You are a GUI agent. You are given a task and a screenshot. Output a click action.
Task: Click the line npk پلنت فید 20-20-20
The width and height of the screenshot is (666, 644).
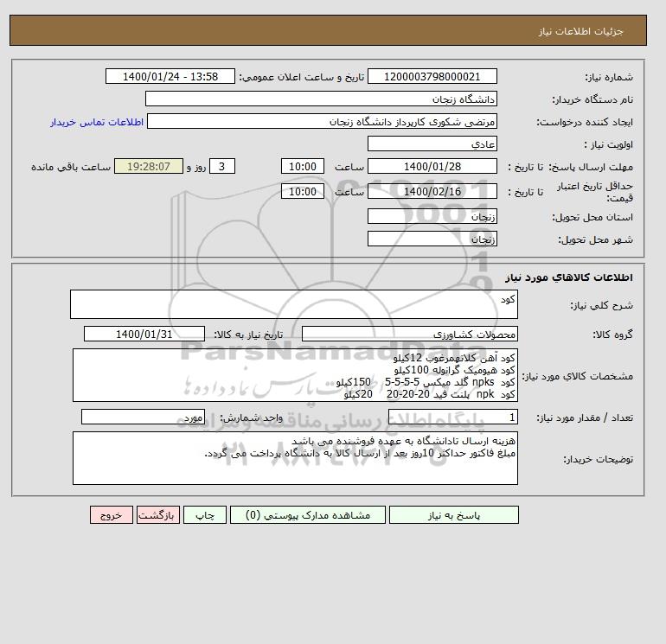pyautogui.click(x=429, y=394)
